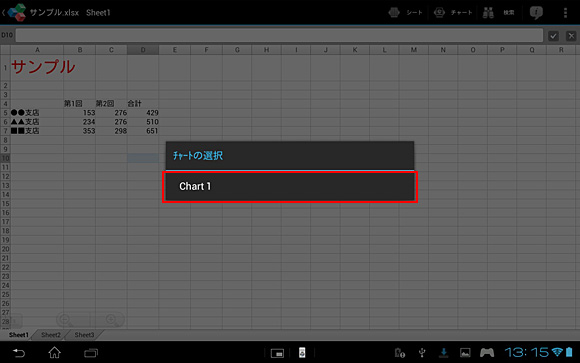Screen dimensions: 580x363
Task: Open the clock showing 13:15
Action: tap(526, 352)
